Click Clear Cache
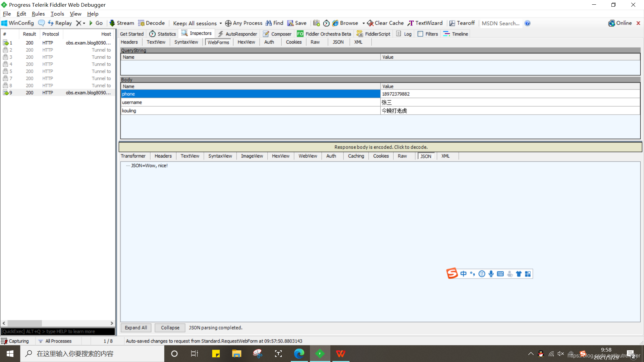Screen dimensions: 644x362 pos(385,23)
